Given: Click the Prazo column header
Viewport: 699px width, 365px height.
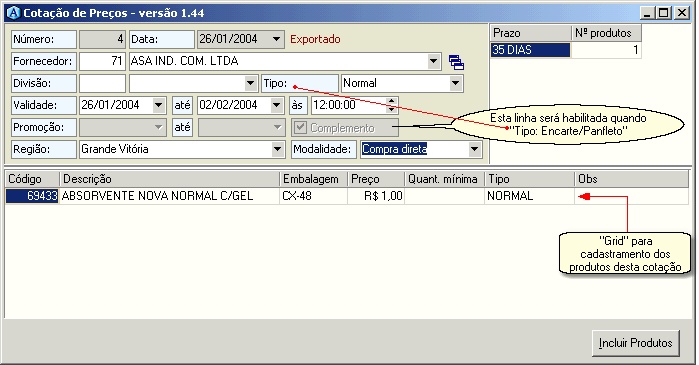Looking at the screenshot, I should click(x=530, y=33).
